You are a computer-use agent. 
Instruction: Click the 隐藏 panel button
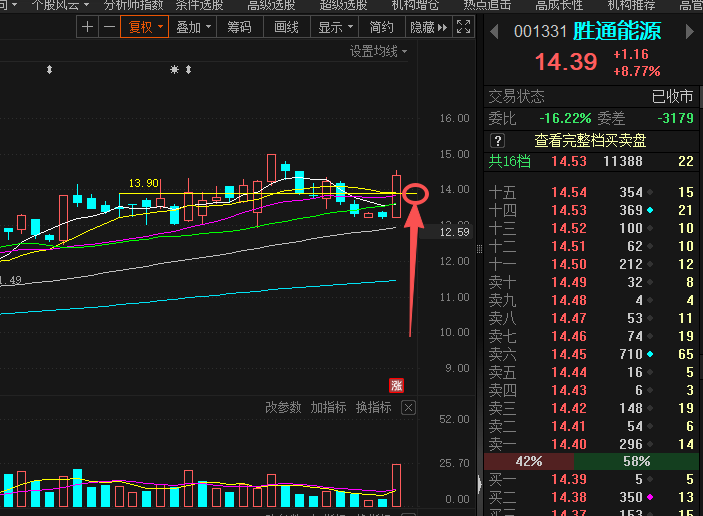tap(429, 27)
